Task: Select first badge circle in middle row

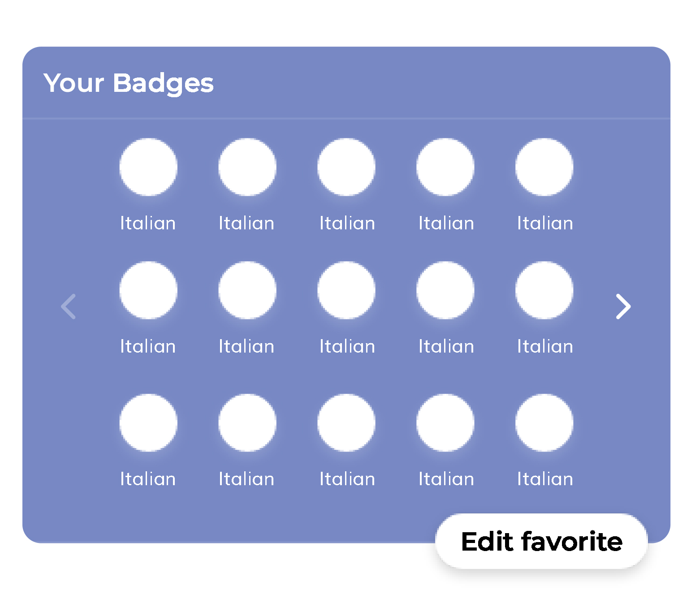Action: tap(148, 290)
